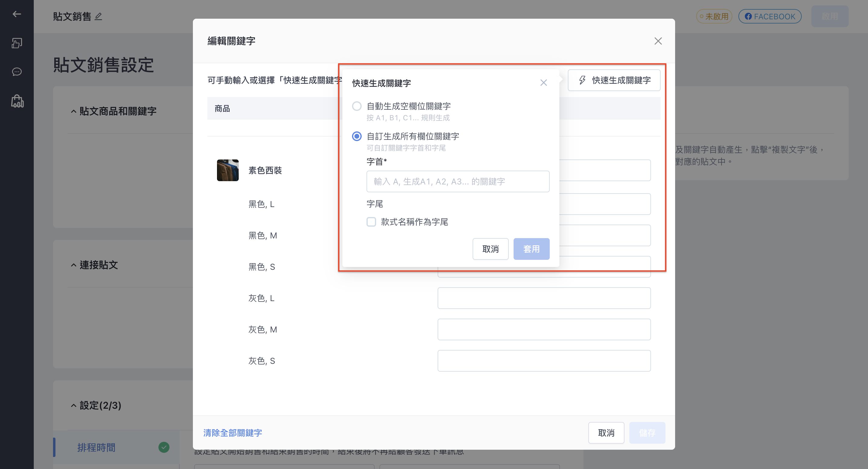Click 儲存 save button
The width and height of the screenshot is (868, 469).
point(647,433)
